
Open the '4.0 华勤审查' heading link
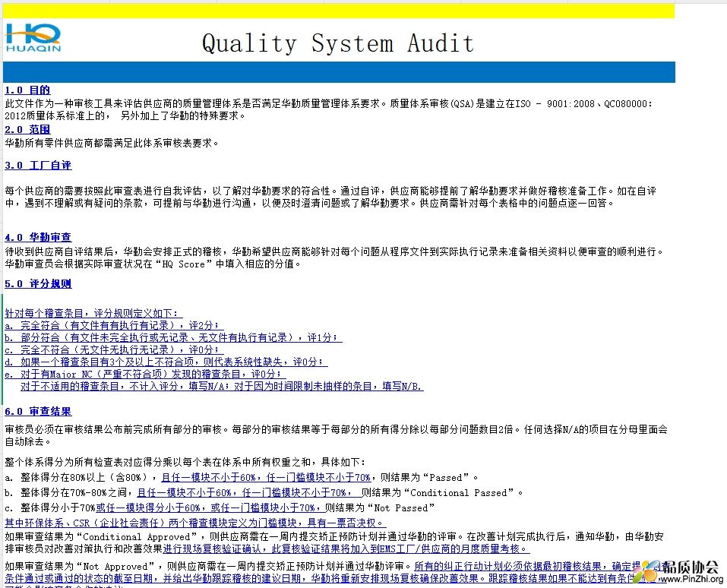[38, 238]
